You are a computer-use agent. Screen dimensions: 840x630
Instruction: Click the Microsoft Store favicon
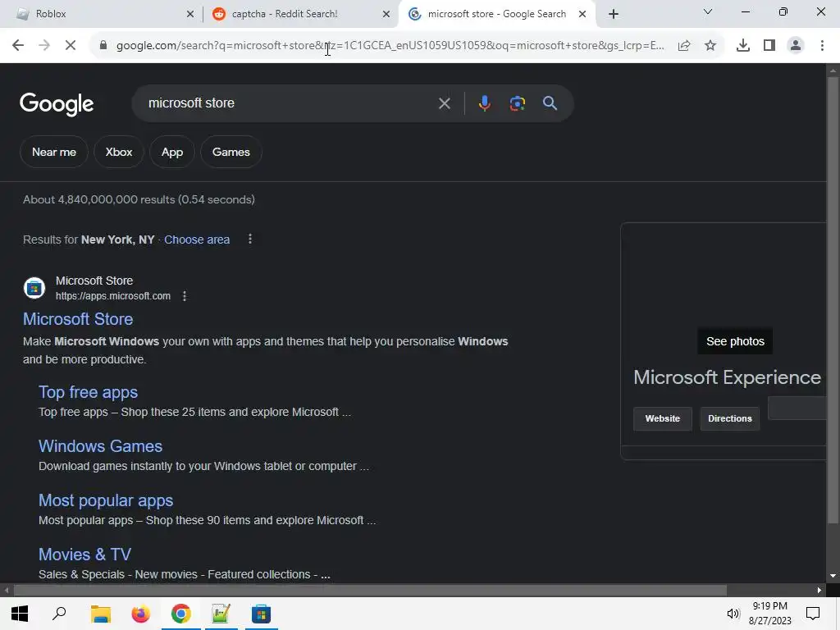point(34,288)
